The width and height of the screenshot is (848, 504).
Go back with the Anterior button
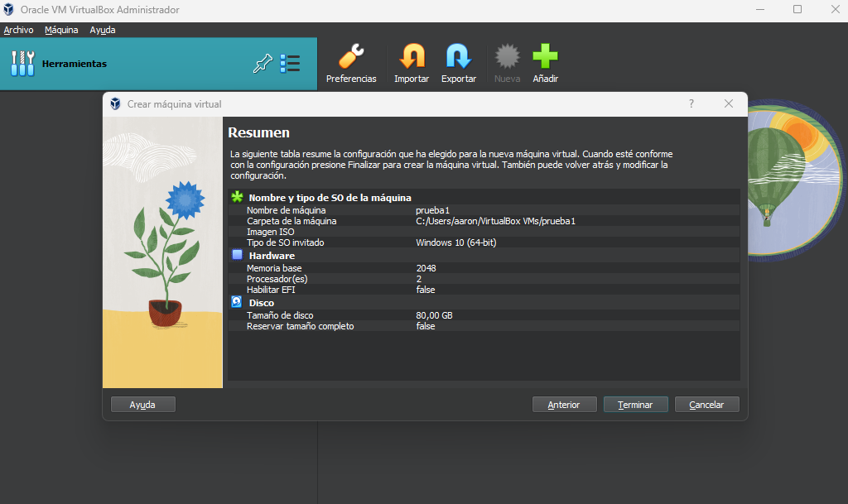(564, 405)
